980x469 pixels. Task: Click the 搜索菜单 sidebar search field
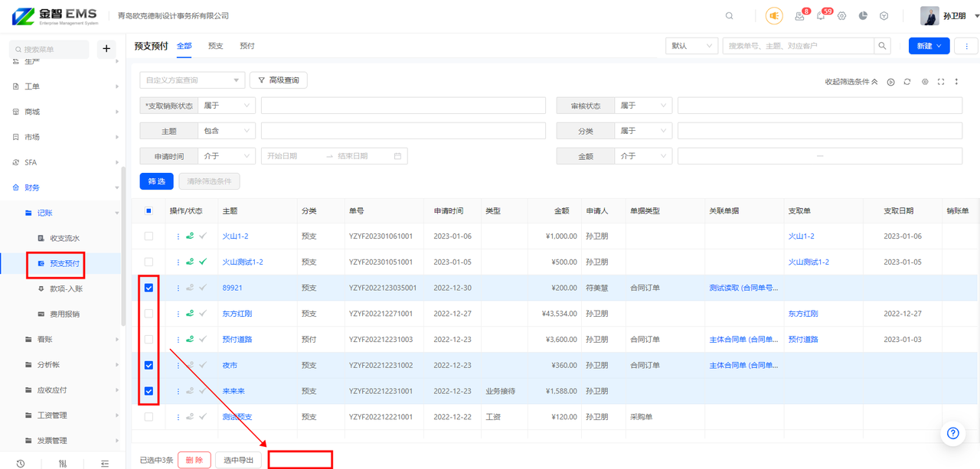49,49
